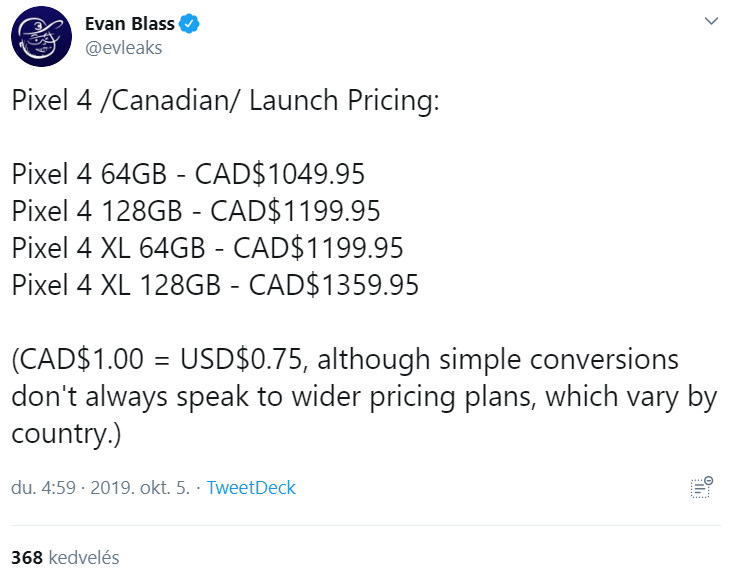The image size is (735, 576).
Task: Click the Launch Pricing heading line
Action: click(225, 103)
